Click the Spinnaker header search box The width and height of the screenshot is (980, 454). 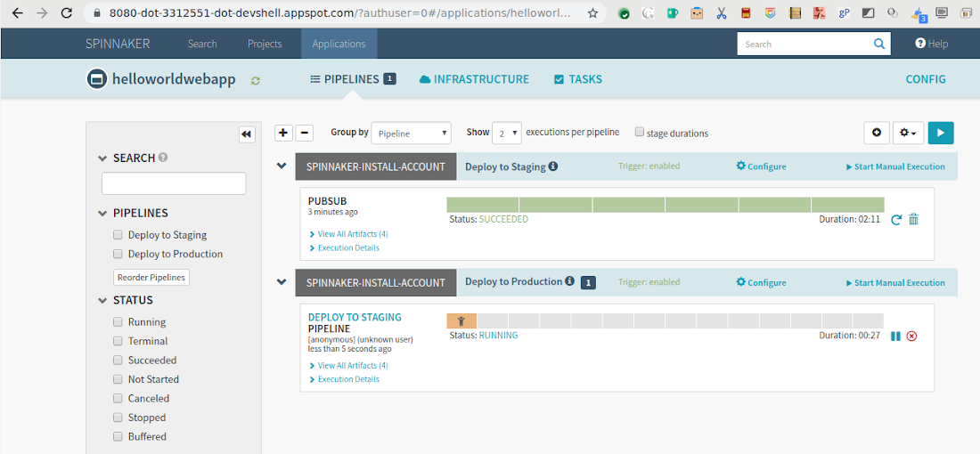click(x=813, y=44)
